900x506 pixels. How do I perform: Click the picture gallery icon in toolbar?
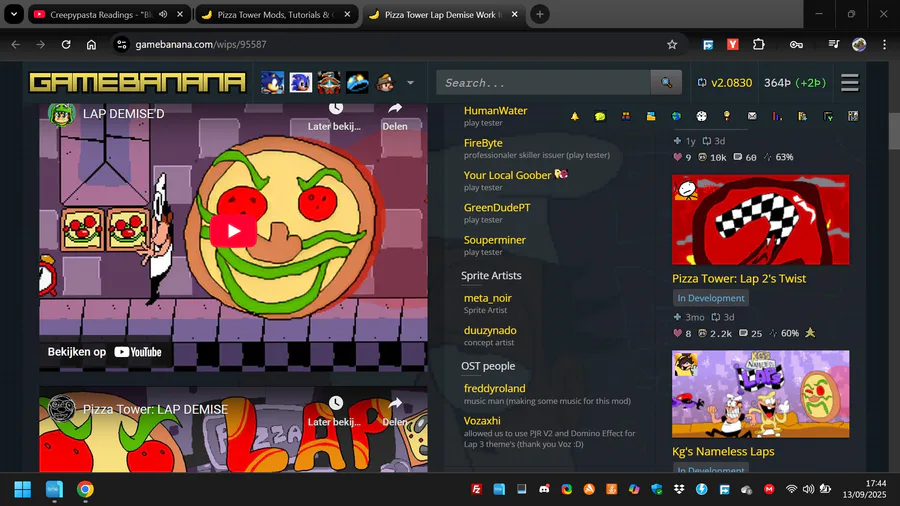[651, 116]
